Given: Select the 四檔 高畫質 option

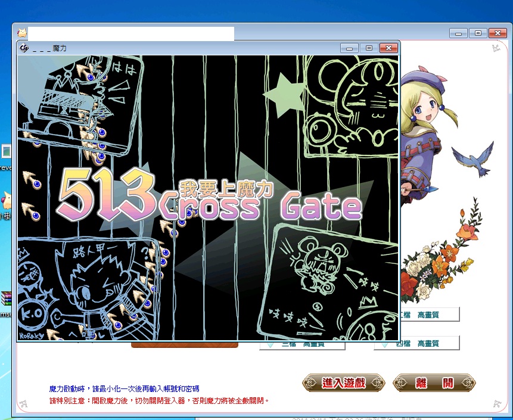Looking at the screenshot, I should (x=417, y=343).
